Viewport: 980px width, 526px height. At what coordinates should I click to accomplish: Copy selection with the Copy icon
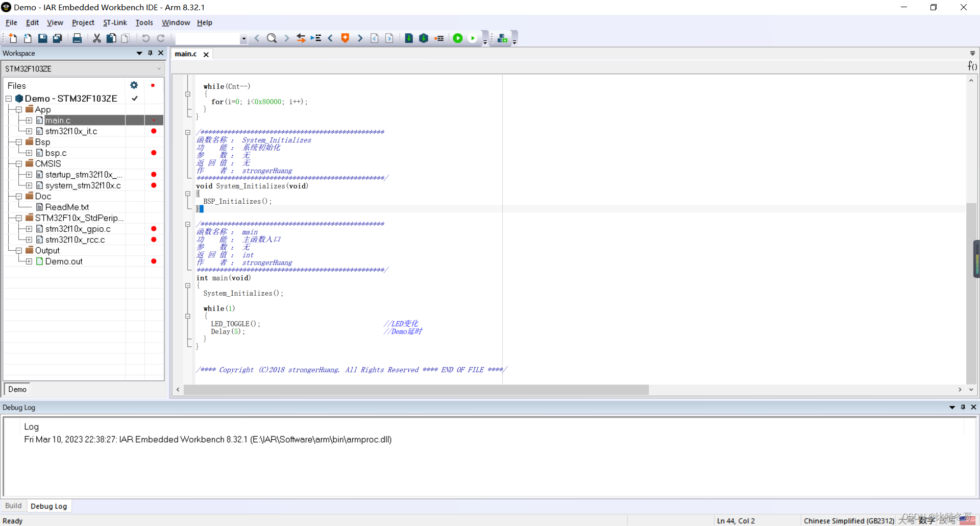point(111,38)
